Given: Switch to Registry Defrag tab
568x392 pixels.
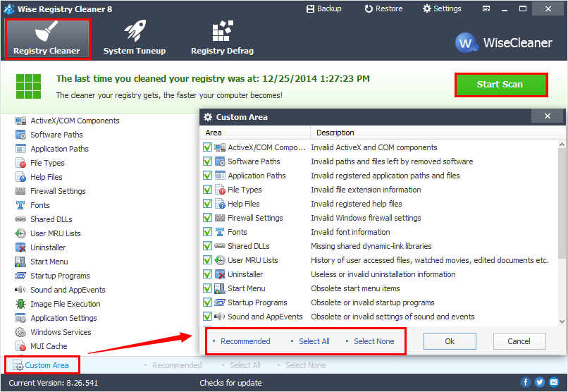Looking at the screenshot, I should (x=223, y=39).
